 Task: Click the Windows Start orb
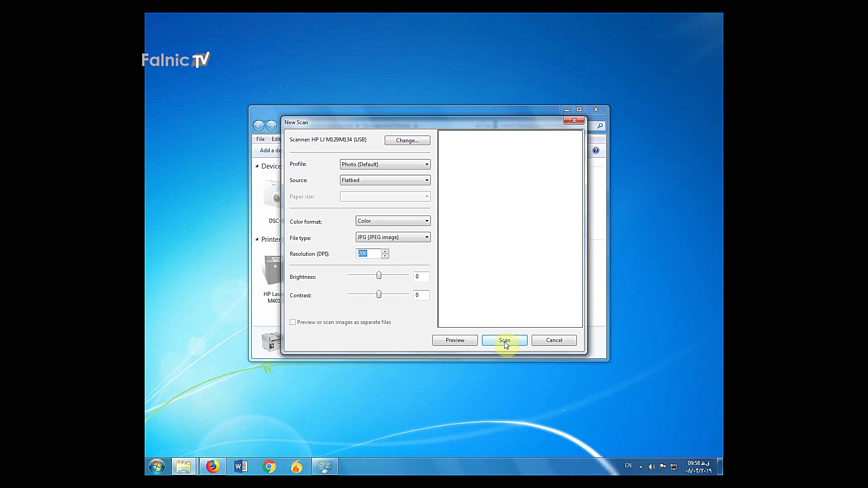click(x=157, y=466)
